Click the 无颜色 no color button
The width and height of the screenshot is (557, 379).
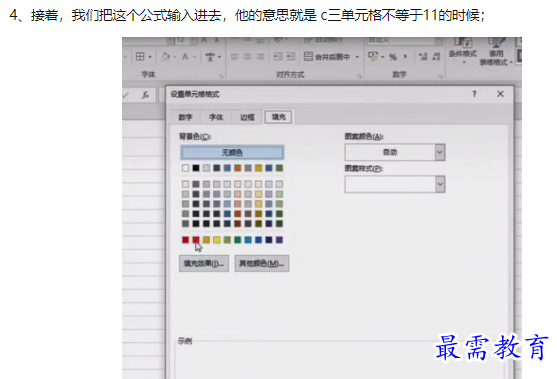point(232,152)
